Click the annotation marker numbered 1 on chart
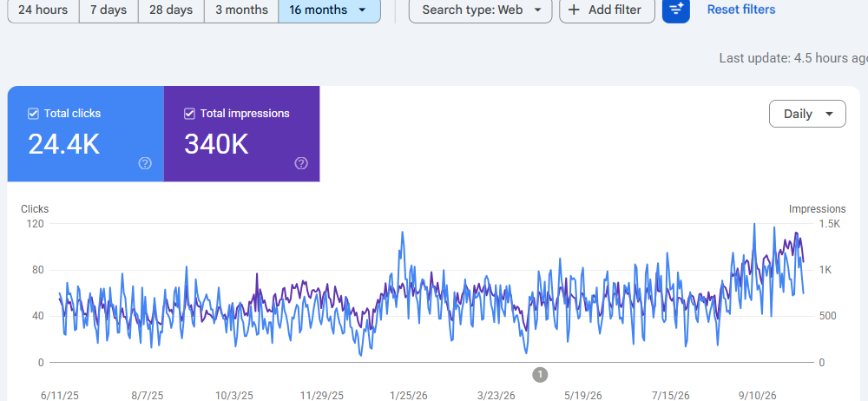868x401 pixels. [540, 374]
